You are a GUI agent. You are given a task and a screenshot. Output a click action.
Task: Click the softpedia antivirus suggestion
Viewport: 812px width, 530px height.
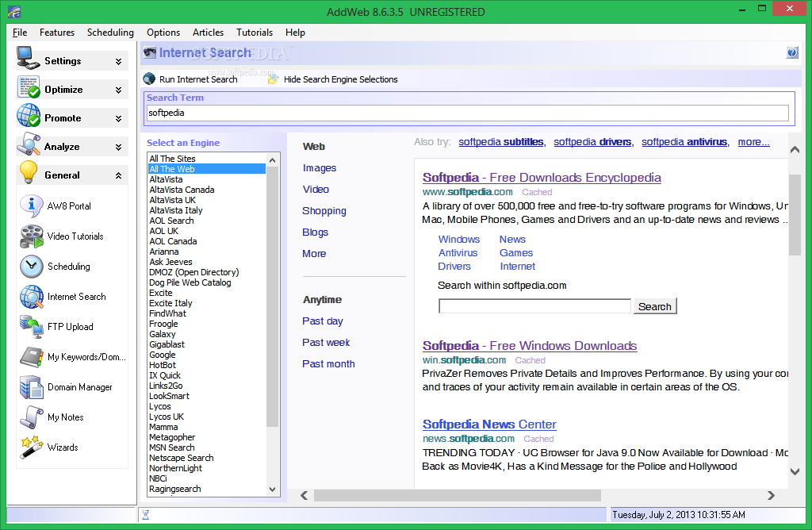tap(684, 142)
